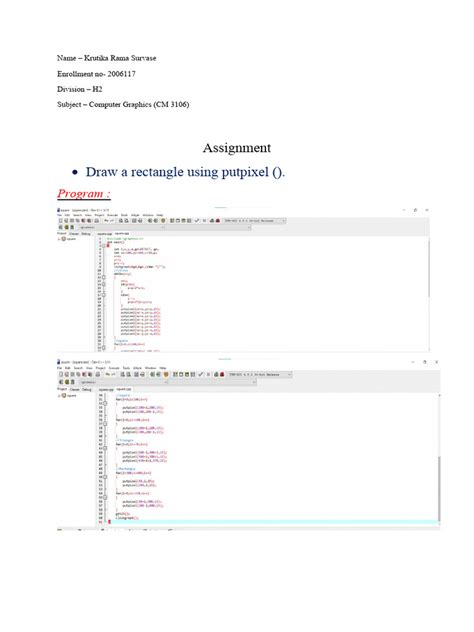Click the vertical scrollbar thumb of the second editor
This screenshot has height=632, width=474.
(439, 488)
